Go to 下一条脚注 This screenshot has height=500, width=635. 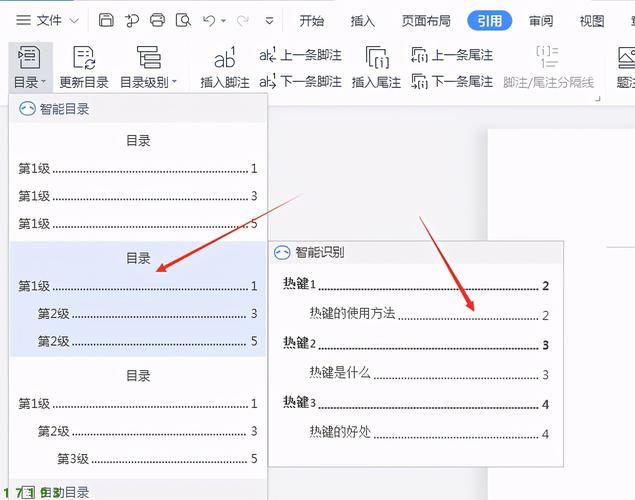tap(300, 82)
